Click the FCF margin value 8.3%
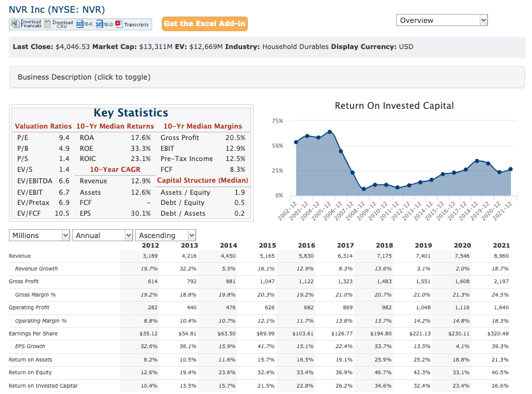 238,169
